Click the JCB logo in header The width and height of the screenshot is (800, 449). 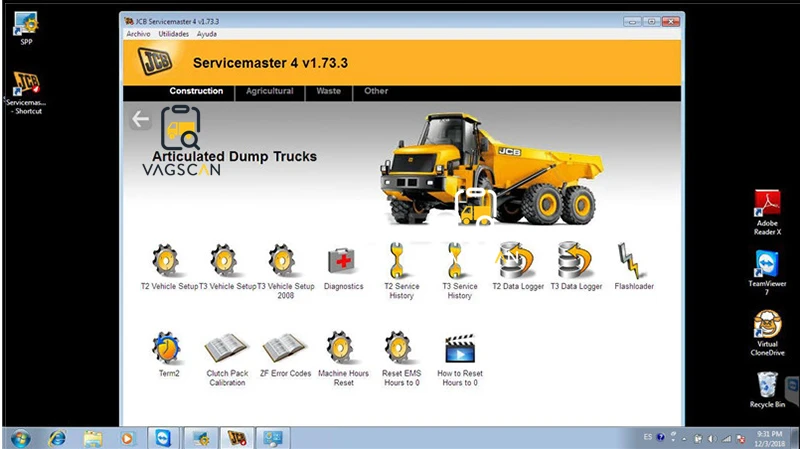pyautogui.click(x=155, y=61)
